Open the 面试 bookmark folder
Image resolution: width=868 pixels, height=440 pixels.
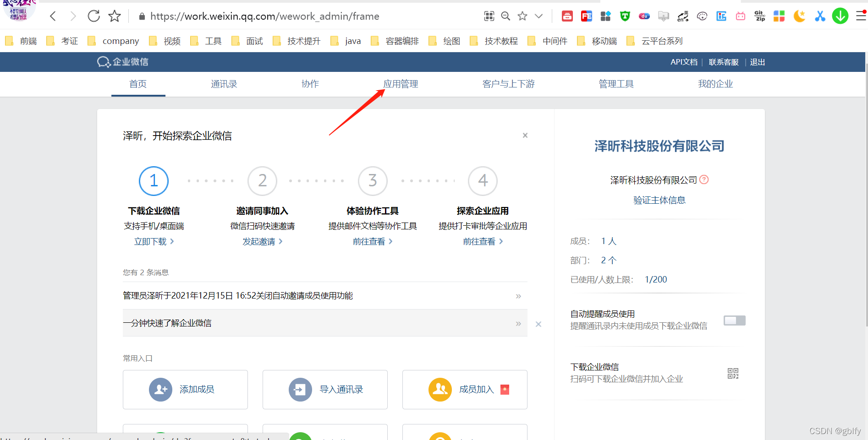click(x=247, y=41)
